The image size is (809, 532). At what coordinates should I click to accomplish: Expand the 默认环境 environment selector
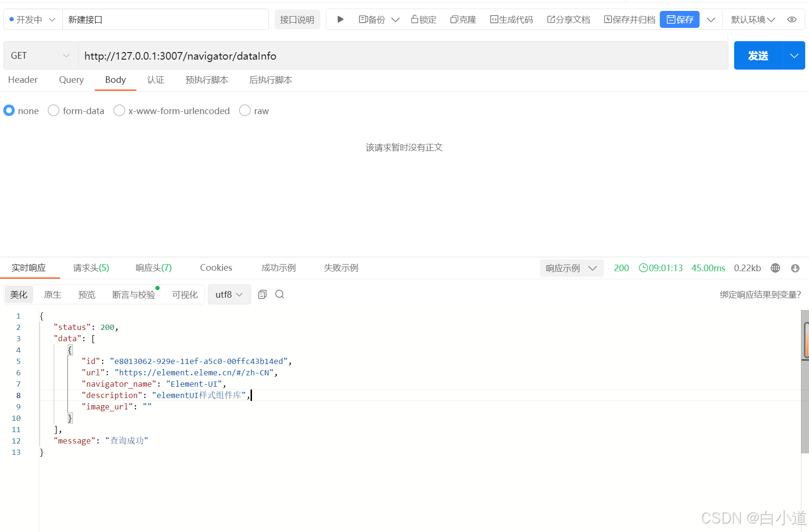[x=753, y=19]
